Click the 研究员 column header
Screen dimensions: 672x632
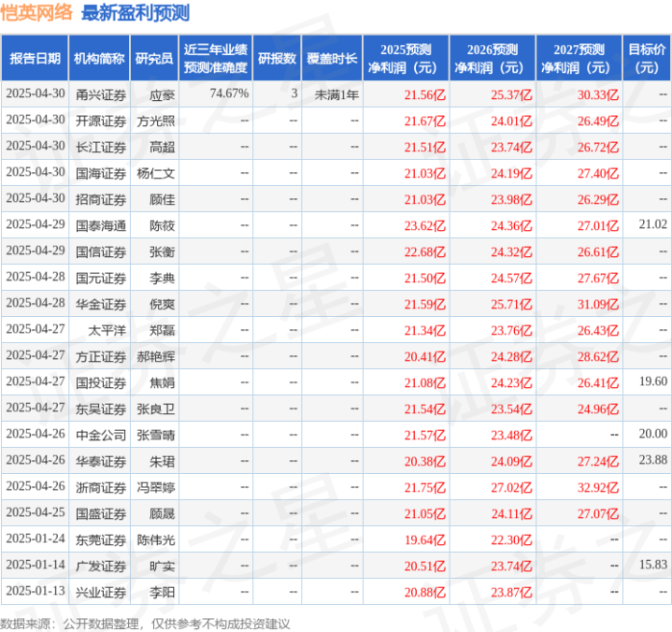tap(154, 58)
